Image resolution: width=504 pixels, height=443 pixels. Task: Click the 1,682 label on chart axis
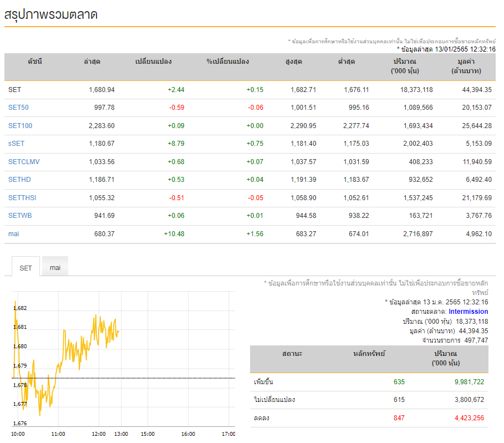tap(20, 308)
